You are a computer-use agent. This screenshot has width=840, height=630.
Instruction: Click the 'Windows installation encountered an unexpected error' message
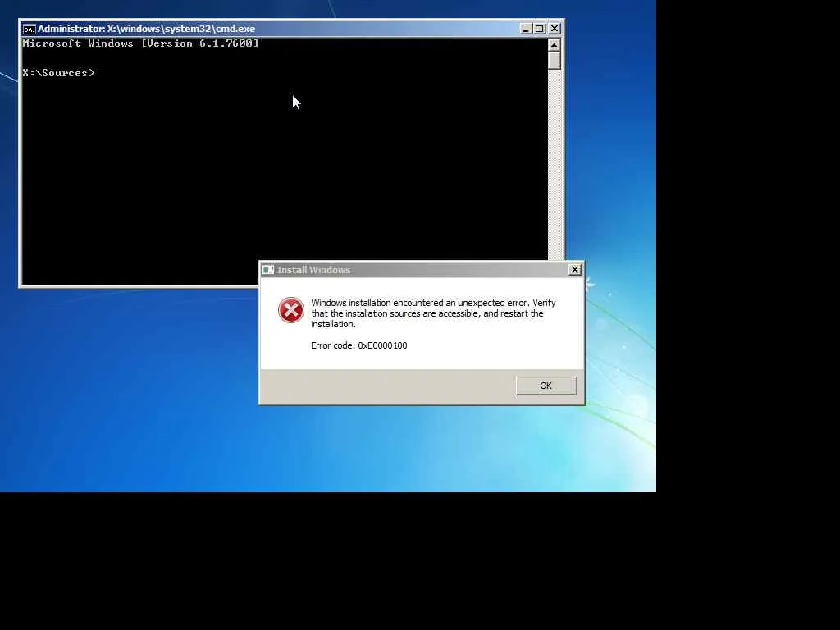pos(433,313)
